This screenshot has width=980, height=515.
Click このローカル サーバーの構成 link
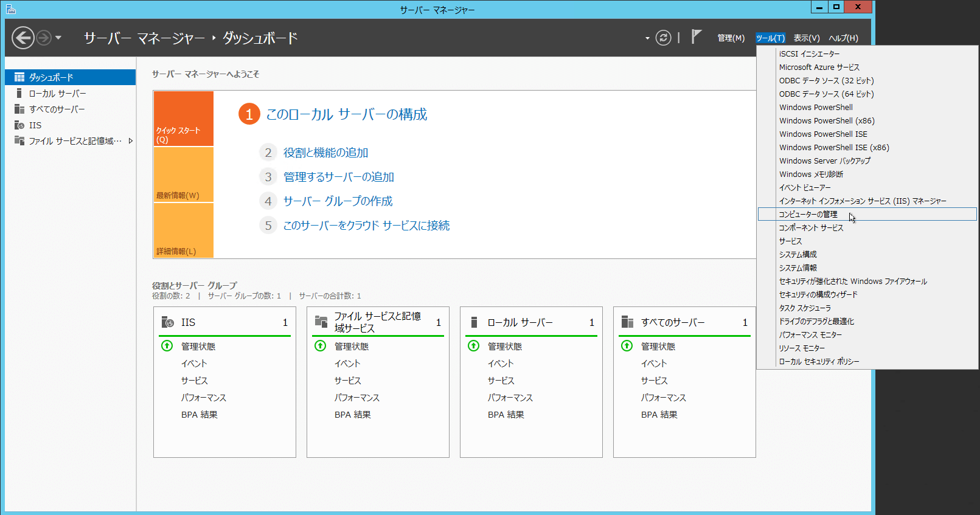point(347,114)
